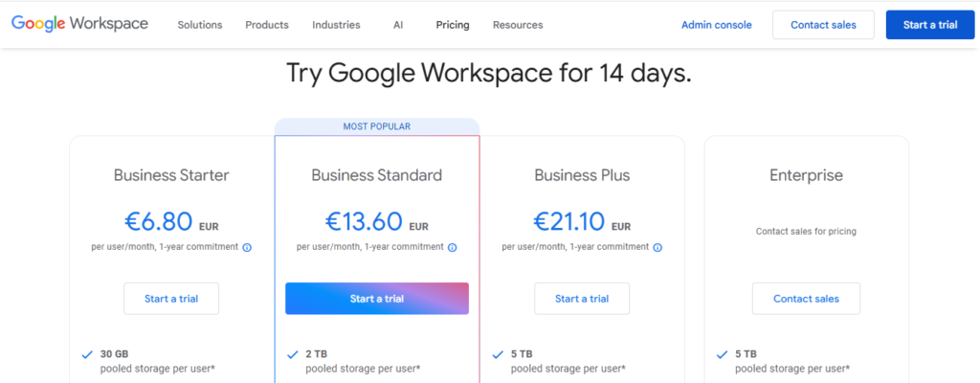Click 'Contact sales for pricing' text
Image resolution: width=980 pixels, height=383 pixels.
pyautogui.click(x=806, y=232)
